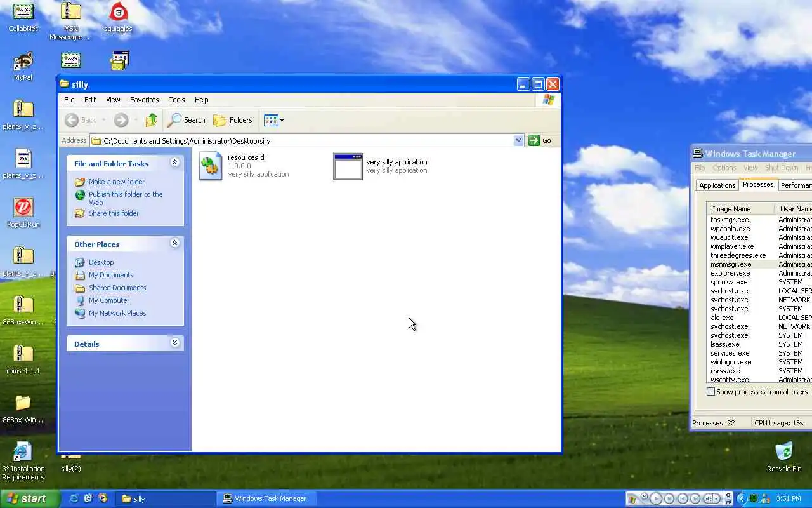Open the Search pane in Explorer

187,120
